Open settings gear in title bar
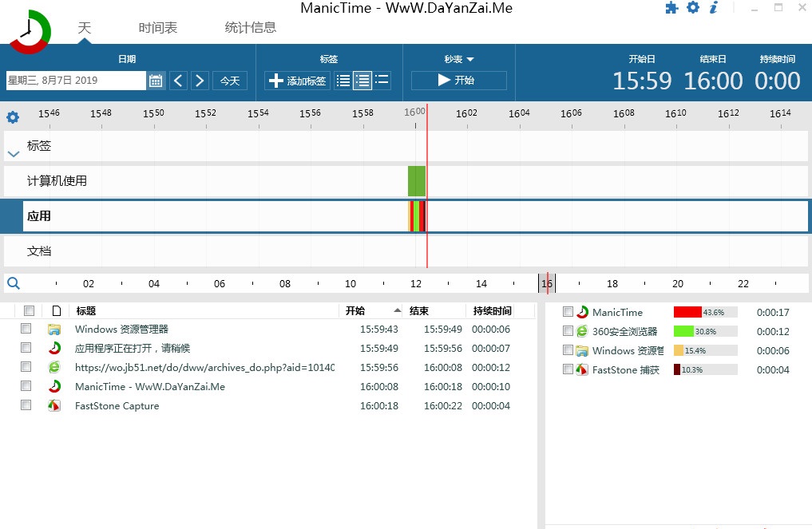The height and width of the screenshot is (529, 812). (692, 8)
